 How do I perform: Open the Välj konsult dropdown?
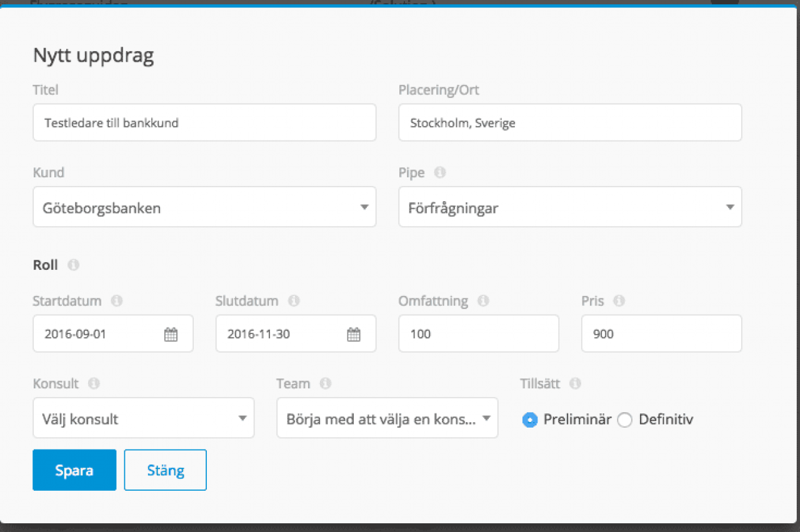click(x=143, y=418)
